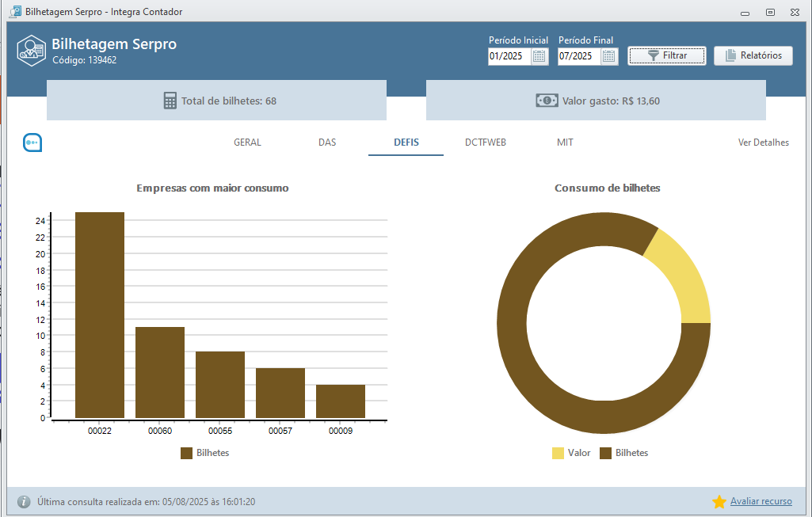Open the Relatórios button

point(753,55)
